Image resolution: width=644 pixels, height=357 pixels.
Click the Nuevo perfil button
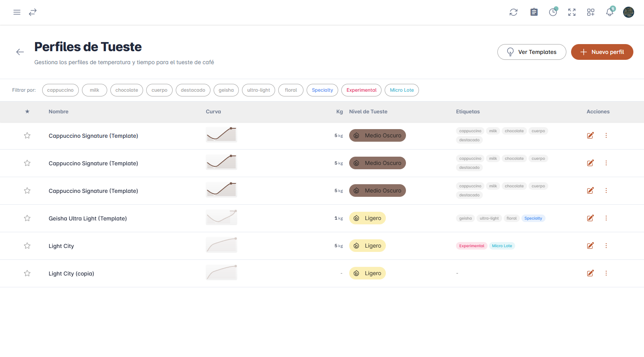tap(602, 52)
